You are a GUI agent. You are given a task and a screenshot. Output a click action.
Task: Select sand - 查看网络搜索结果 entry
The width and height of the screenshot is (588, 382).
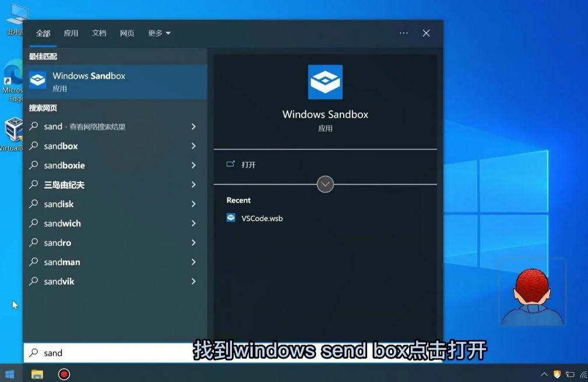[x=115, y=127]
